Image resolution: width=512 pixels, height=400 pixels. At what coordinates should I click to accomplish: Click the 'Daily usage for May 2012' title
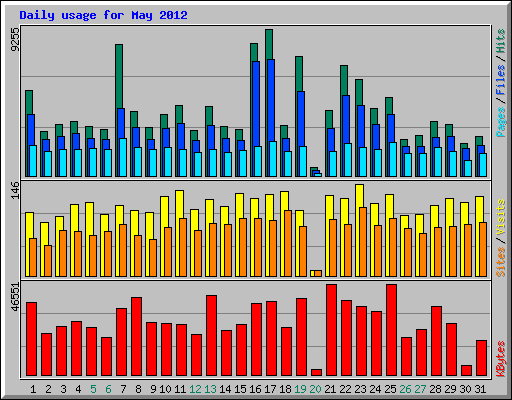coord(103,15)
